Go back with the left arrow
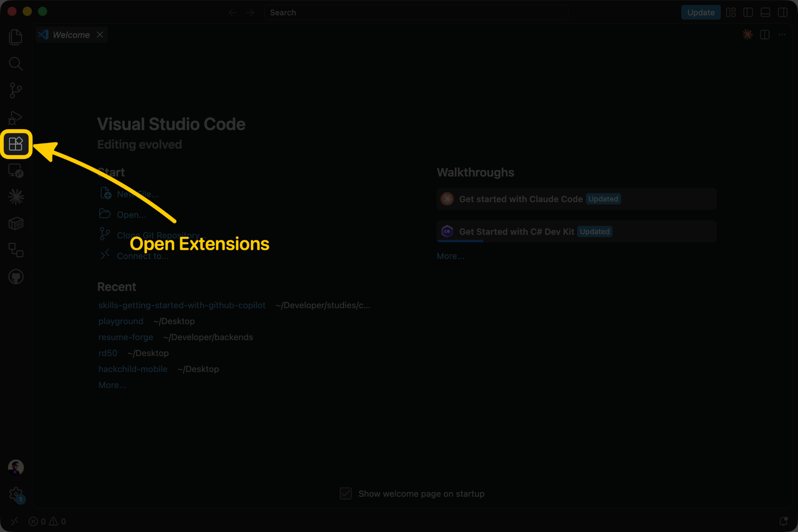 coord(232,12)
